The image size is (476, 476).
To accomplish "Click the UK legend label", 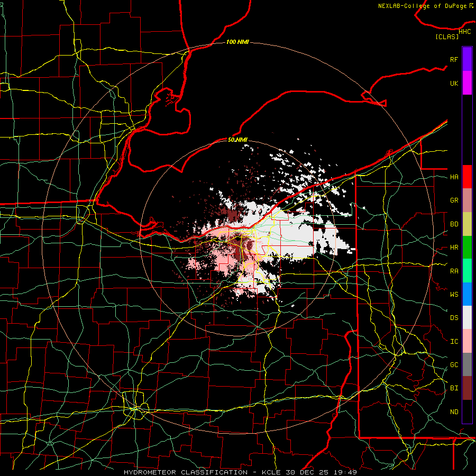I will click(454, 83).
